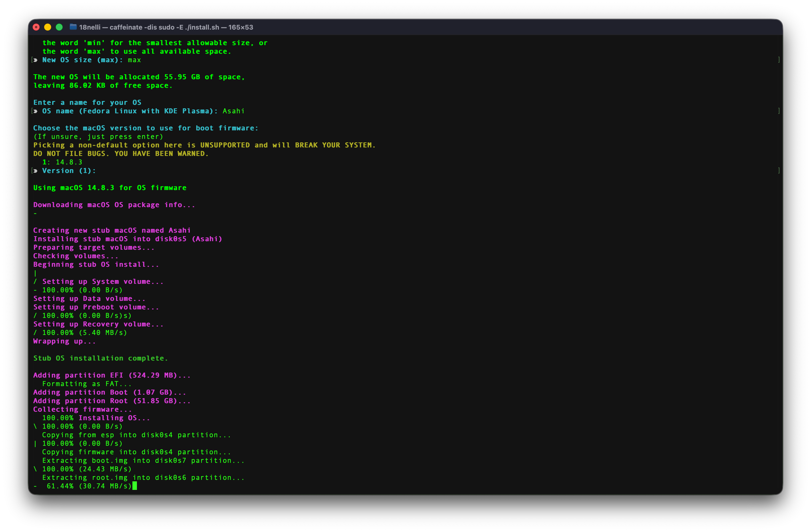The width and height of the screenshot is (811, 532).
Task: Click the yellow minimize window button
Action: [48, 27]
